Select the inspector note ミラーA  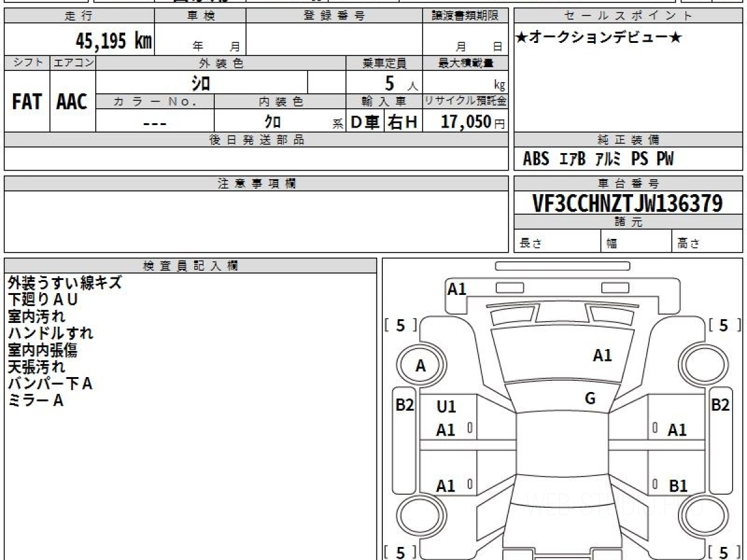pos(35,401)
